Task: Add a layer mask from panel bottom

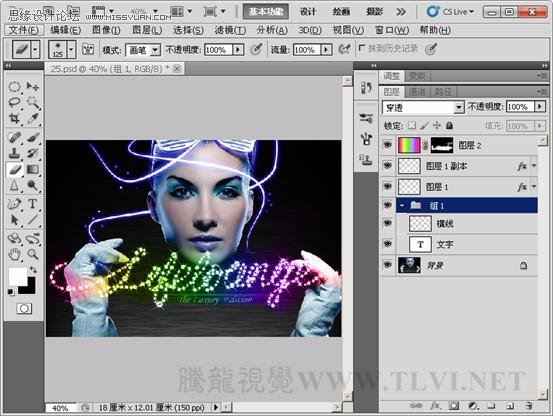Action: 454,406
